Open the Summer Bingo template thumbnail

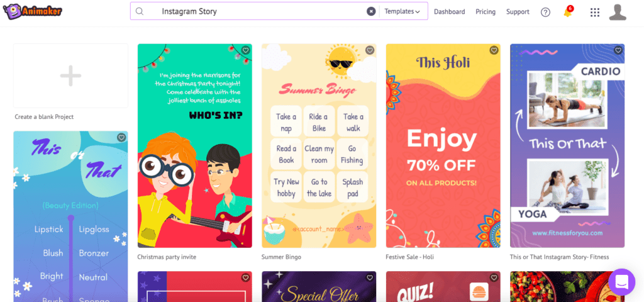tap(319, 146)
